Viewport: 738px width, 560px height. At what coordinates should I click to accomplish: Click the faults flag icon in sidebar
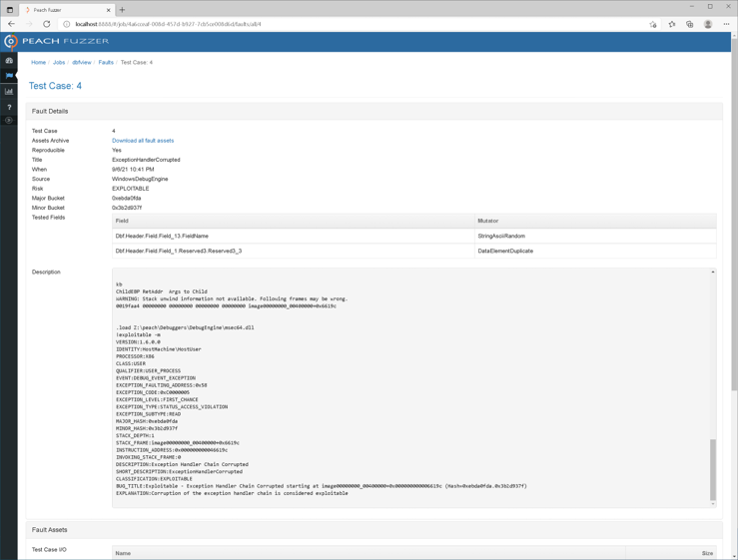[9, 76]
